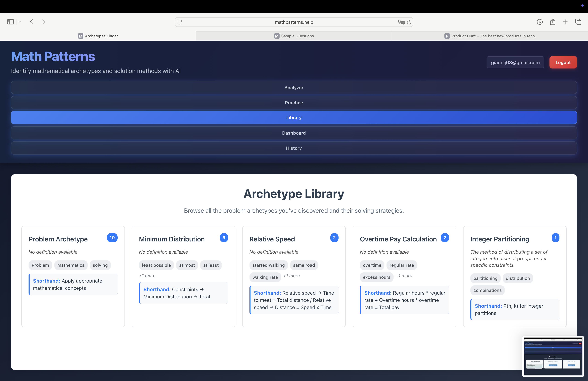
Task: Open a new tab with plus icon
Action: click(565, 22)
